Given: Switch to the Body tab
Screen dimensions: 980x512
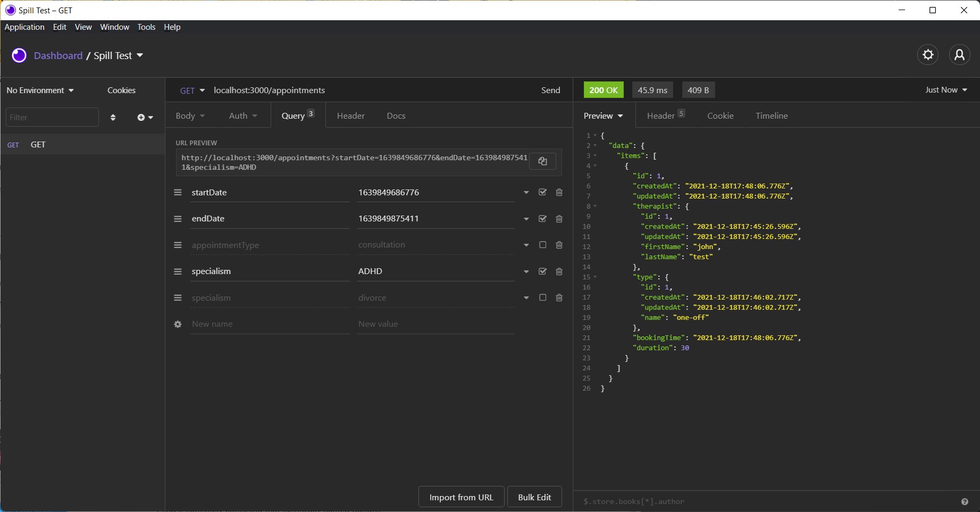Looking at the screenshot, I should [190, 115].
